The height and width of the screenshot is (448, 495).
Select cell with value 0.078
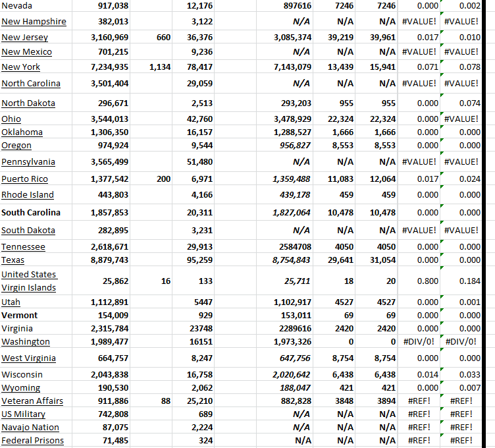pos(461,67)
